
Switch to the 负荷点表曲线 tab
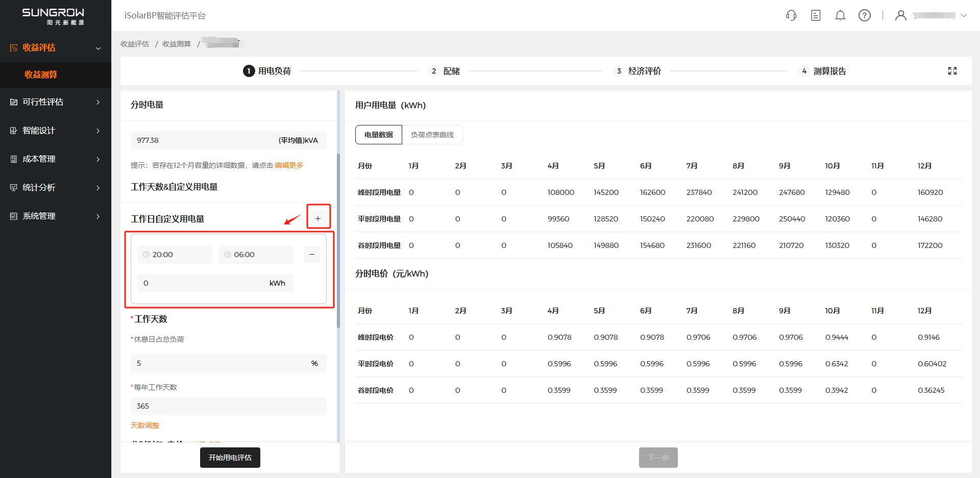432,135
